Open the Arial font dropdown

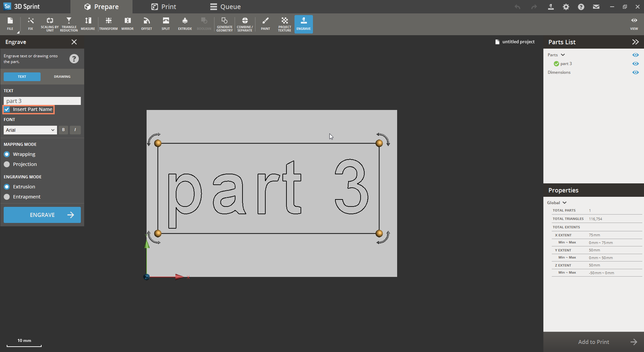coord(30,130)
